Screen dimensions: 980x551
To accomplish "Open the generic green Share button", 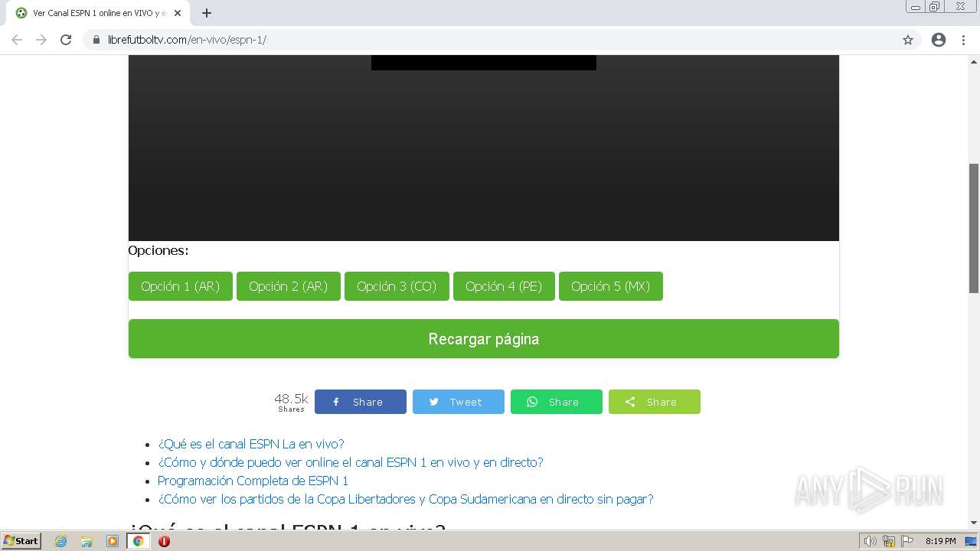I will tap(655, 402).
